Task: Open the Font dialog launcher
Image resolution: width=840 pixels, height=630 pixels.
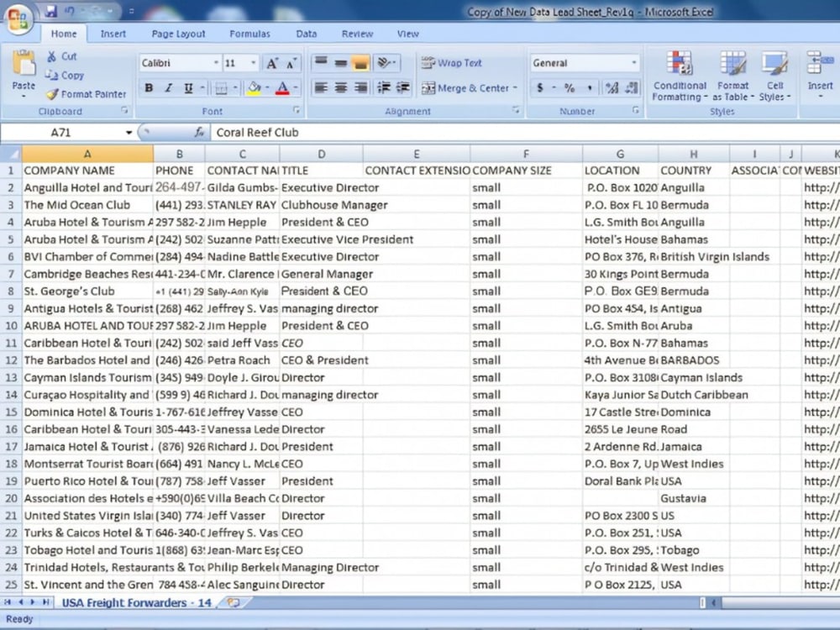Action: coord(297,110)
